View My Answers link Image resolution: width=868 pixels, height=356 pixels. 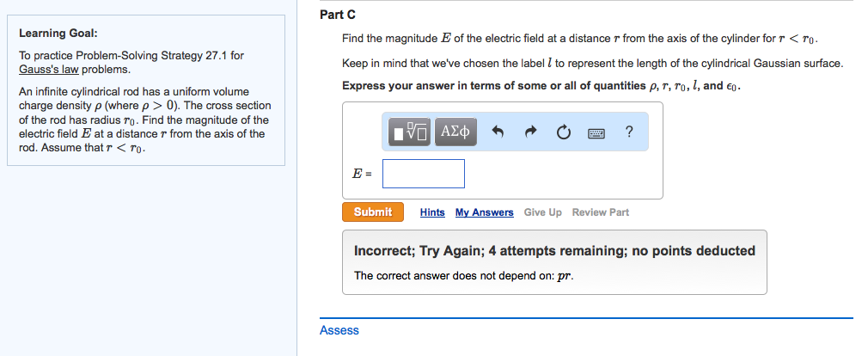coord(484,212)
